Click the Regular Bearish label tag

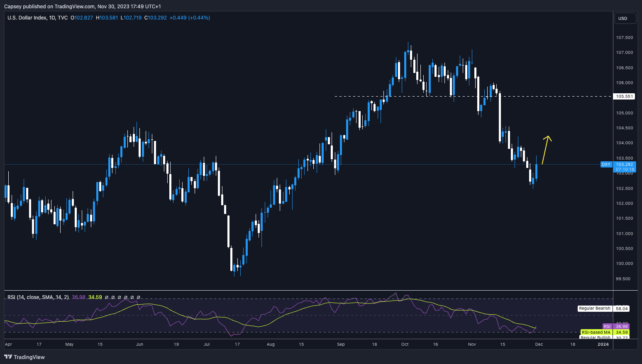click(x=595, y=308)
